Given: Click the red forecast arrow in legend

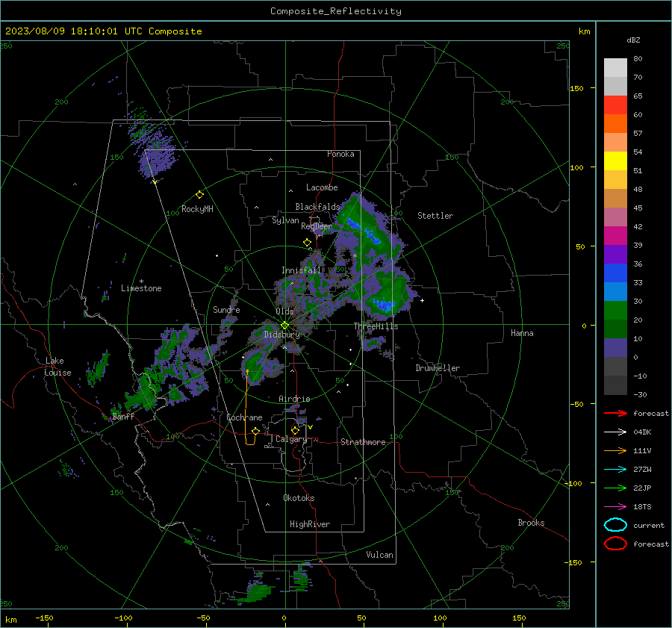Looking at the screenshot, I should (x=615, y=413).
